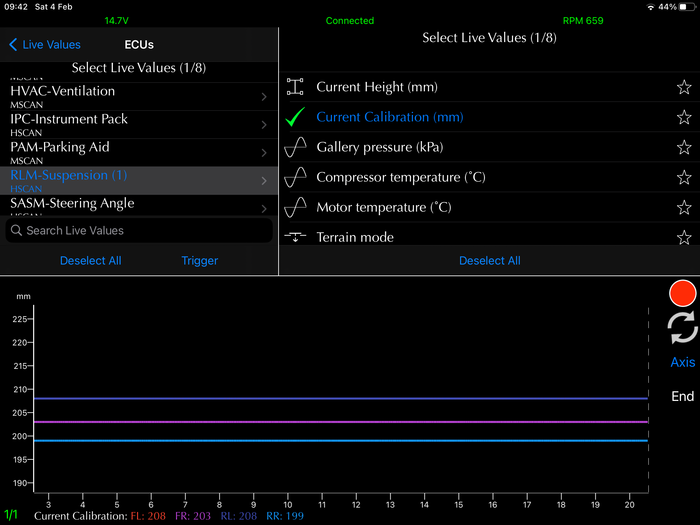
Task: Tap the purple 208 line on graph
Action: tap(341, 398)
